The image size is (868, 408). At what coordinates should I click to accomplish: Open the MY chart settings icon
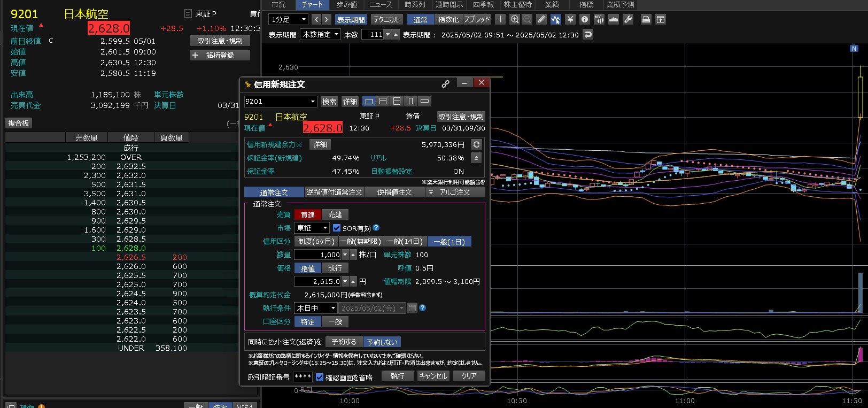point(599,19)
